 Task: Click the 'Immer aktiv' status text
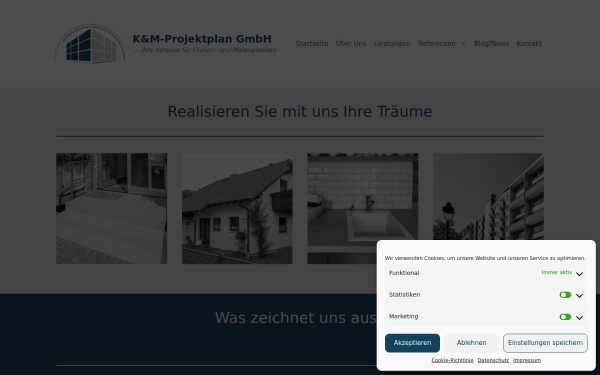coord(557,272)
